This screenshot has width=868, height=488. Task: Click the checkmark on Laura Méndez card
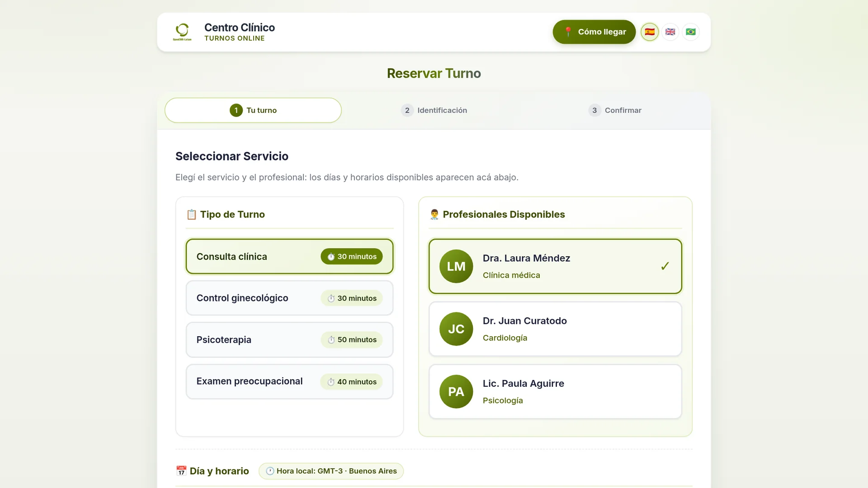pyautogui.click(x=665, y=266)
